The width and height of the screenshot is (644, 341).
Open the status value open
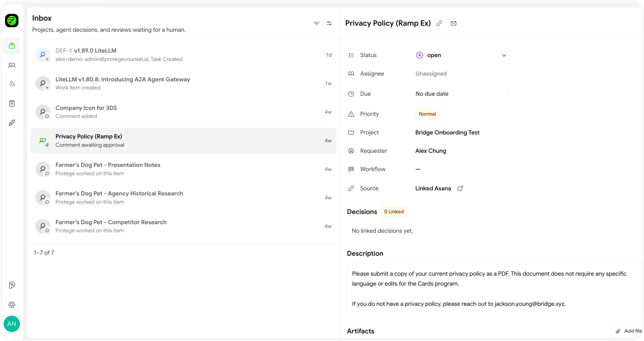point(429,55)
